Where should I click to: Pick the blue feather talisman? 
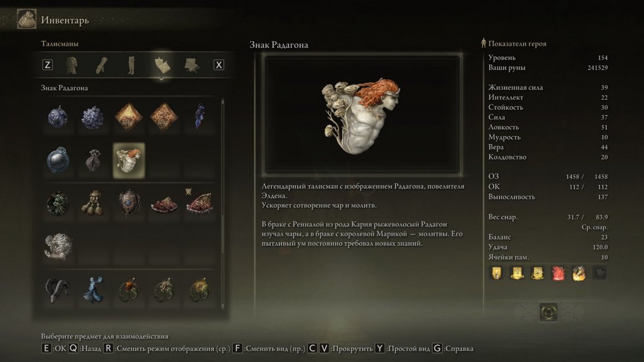point(199,116)
